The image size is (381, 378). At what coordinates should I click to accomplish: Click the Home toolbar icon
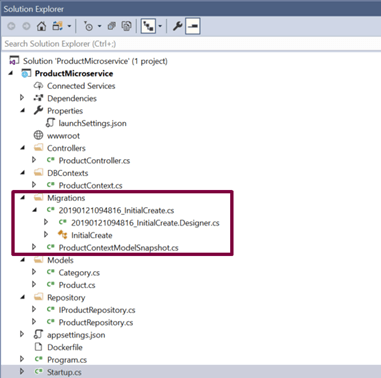41,26
